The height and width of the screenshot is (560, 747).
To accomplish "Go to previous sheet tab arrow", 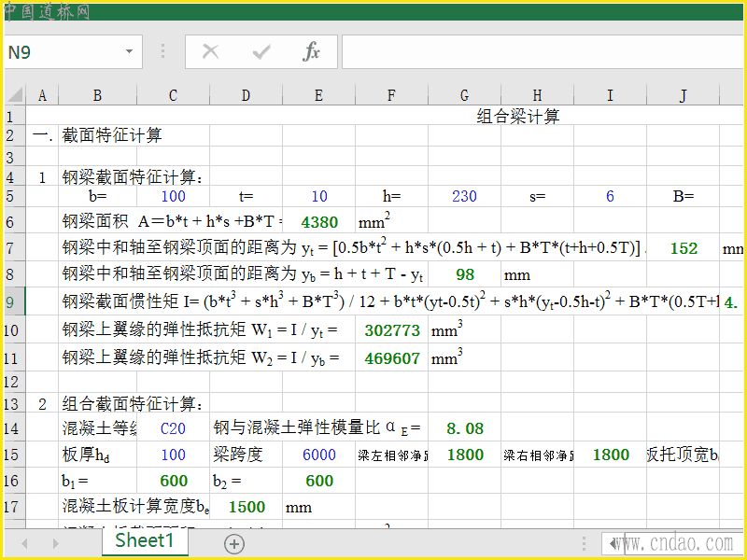I will coord(24,543).
